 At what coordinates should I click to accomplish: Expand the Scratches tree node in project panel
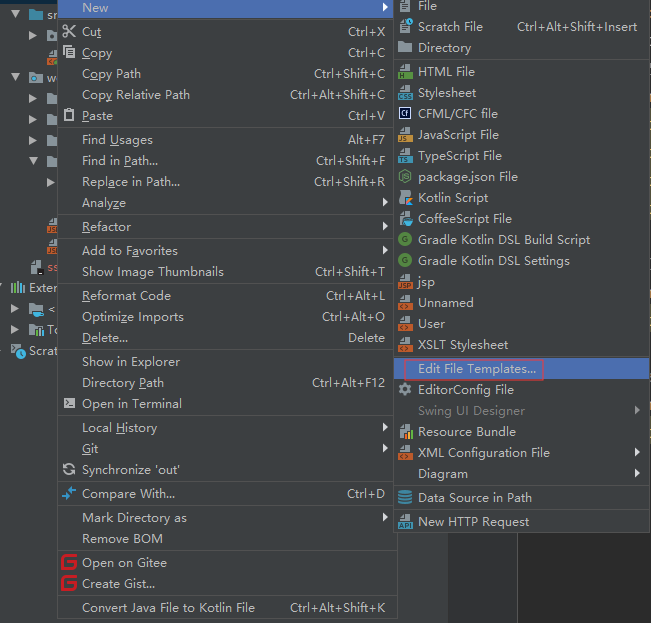click(2, 350)
